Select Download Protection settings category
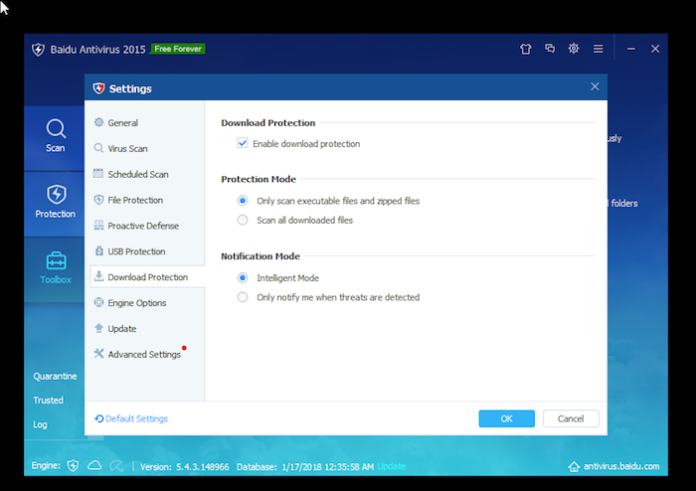 click(147, 277)
